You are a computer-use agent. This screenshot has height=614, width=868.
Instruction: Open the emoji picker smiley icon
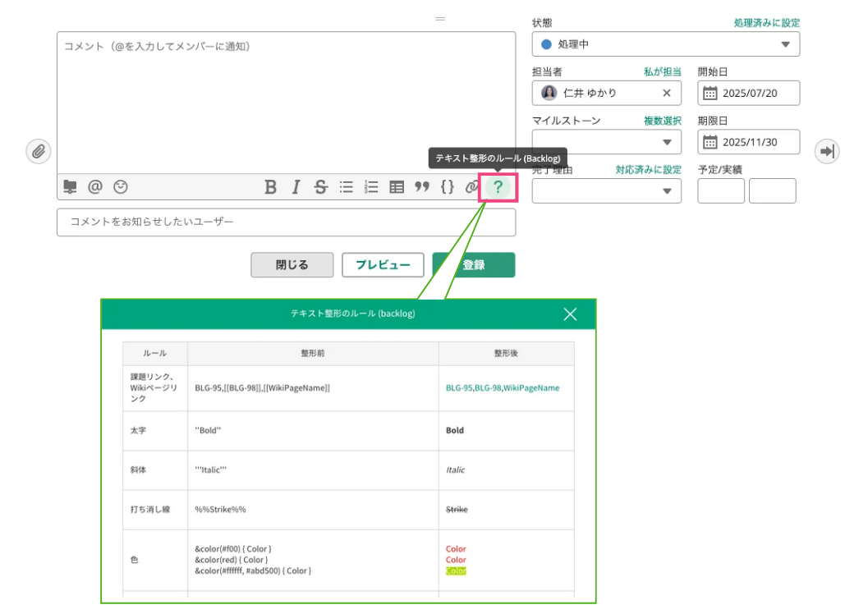click(x=121, y=187)
